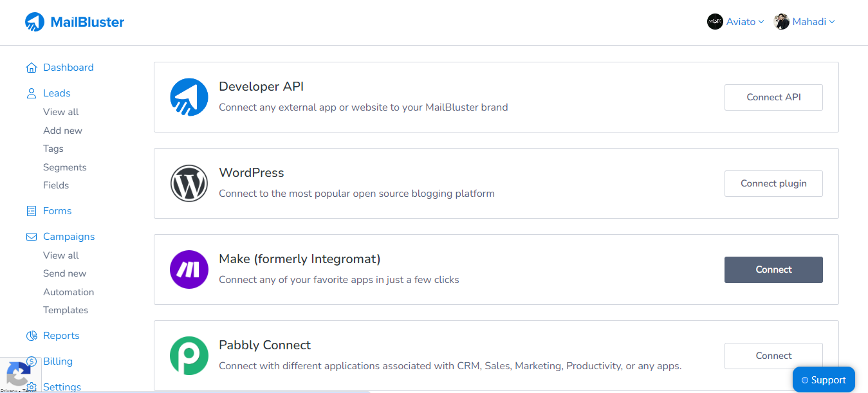The image size is (868, 393).
Task: Click the WordPress logo in its card
Action: point(189,183)
